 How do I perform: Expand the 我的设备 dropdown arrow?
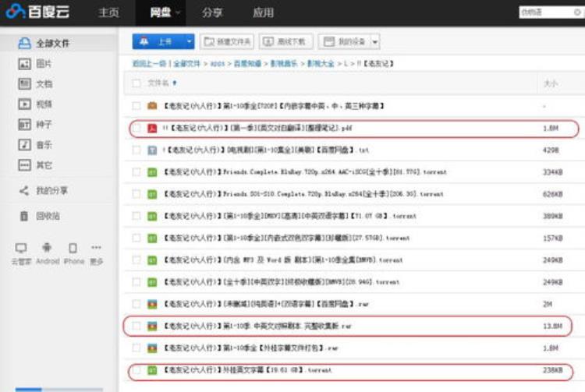(x=375, y=41)
